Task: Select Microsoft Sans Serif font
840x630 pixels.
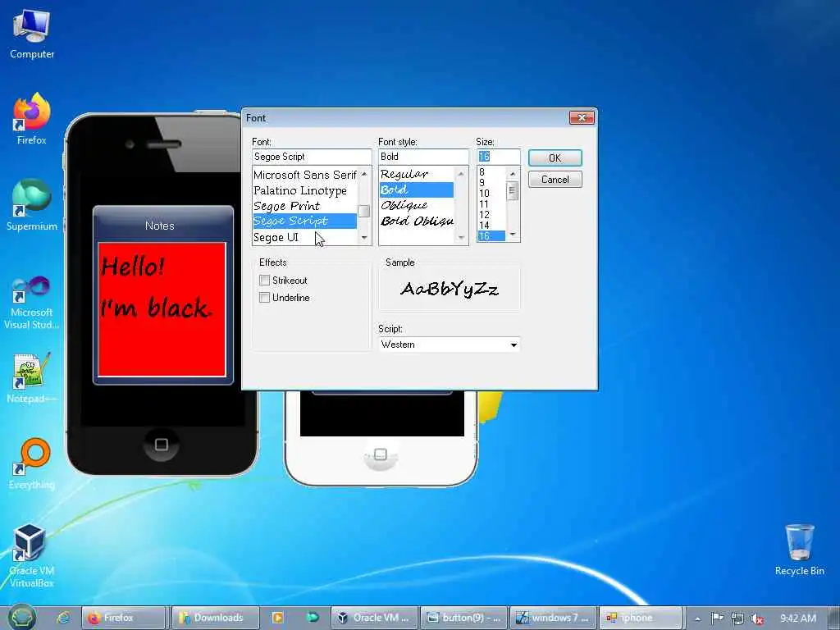Action: [305, 175]
